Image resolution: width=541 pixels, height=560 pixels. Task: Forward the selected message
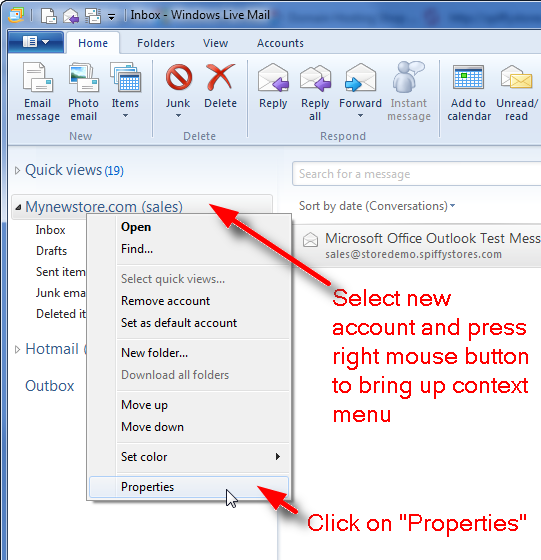pyautogui.click(x=360, y=86)
